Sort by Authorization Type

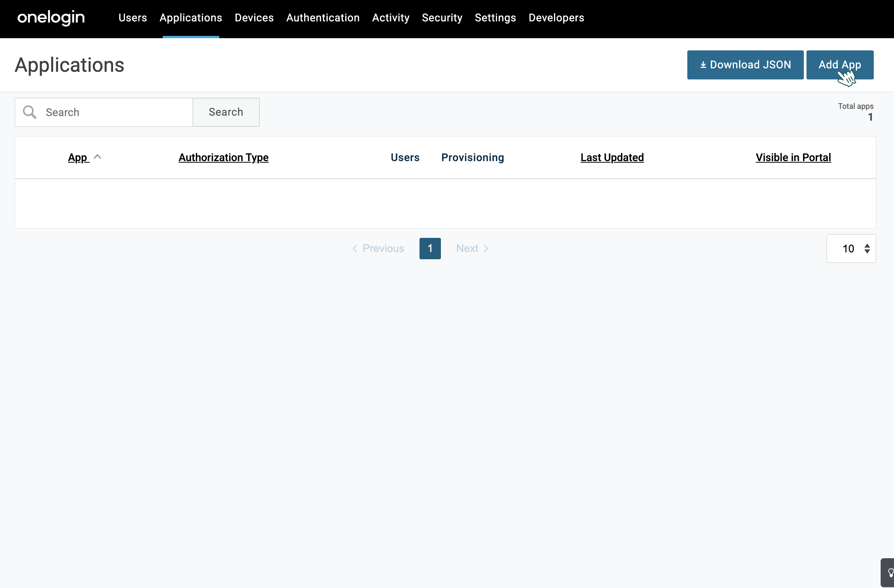[x=223, y=157]
